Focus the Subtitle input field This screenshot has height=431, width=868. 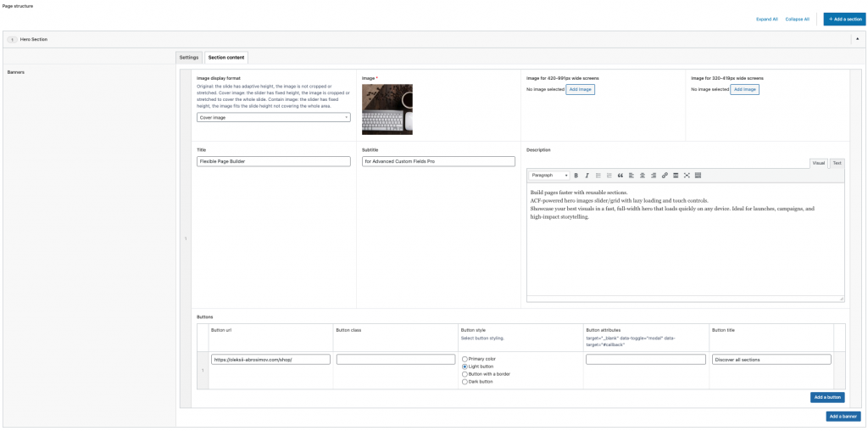click(438, 161)
